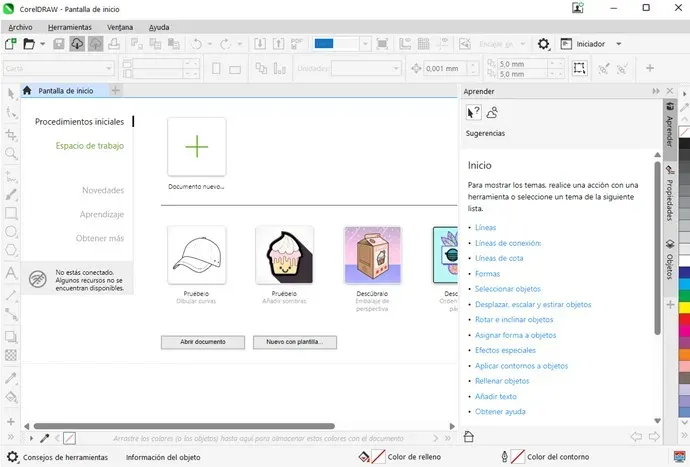690x467 pixels.
Task: Click the nudge distance 0,001 mm field
Action: (445, 69)
